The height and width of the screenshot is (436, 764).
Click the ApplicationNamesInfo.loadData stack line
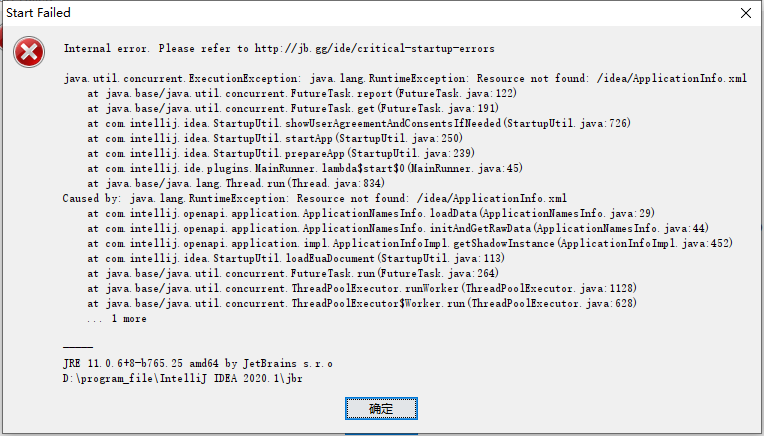click(371, 214)
